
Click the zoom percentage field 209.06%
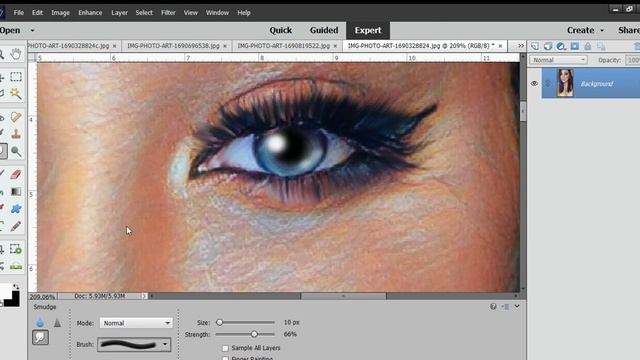(x=42, y=297)
